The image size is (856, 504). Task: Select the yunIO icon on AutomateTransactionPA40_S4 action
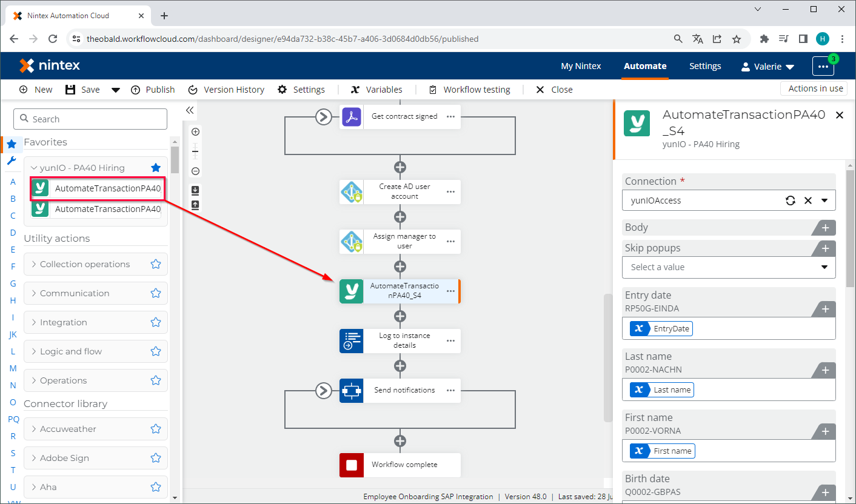351,291
